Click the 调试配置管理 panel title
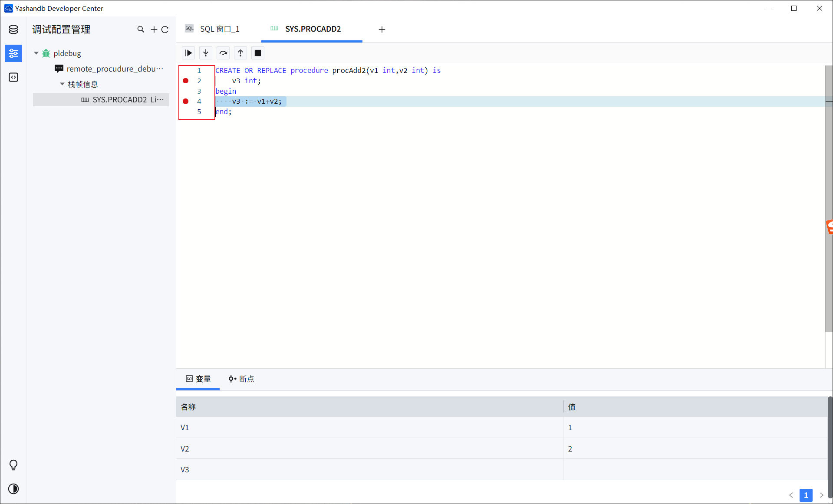Viewport: 833px width, 504px height. [61, 29]
